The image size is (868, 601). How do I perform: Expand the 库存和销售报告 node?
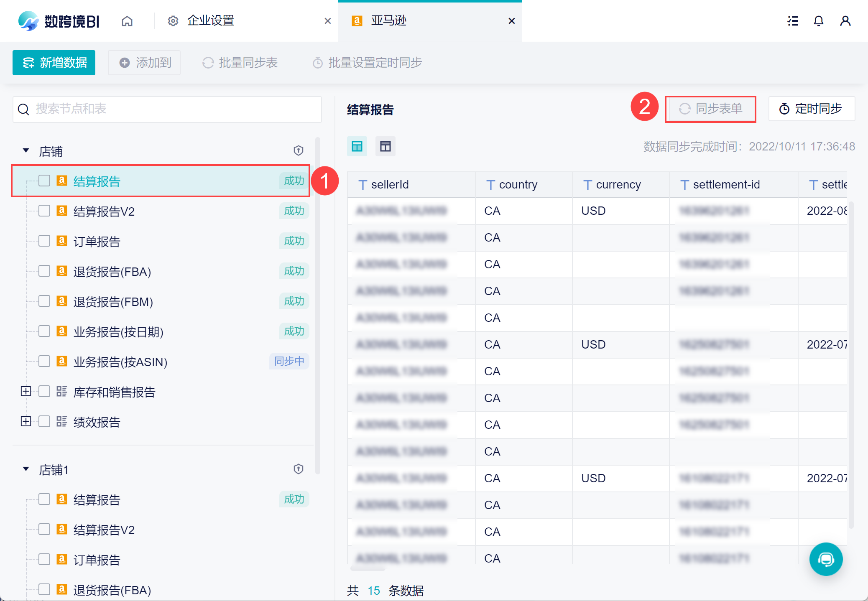(26, 391)
